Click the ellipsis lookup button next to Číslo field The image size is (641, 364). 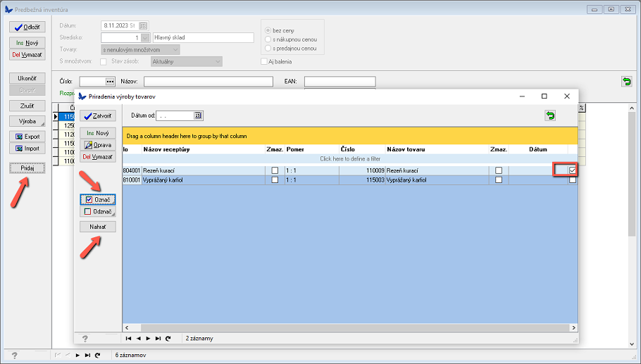(x=110, y=82)
